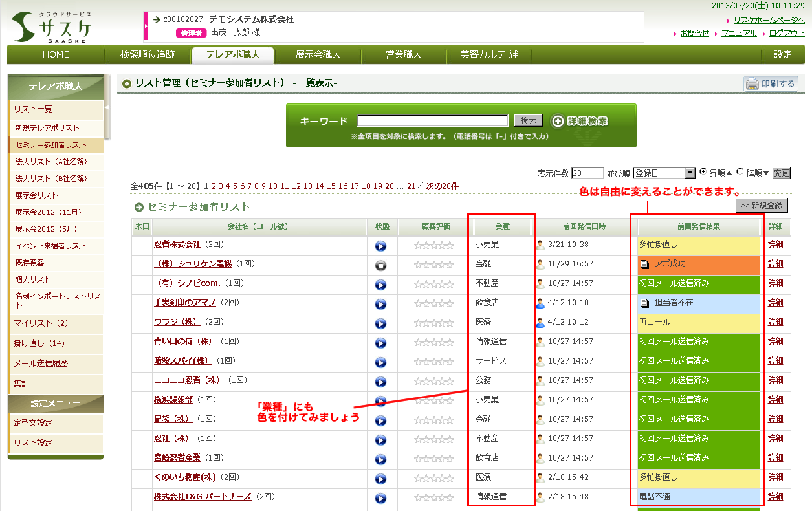Click the blue user icon next to 4/12 10:10
The width and height of the screenshot is (812, 511).
pyautogui.click(x=540, y=303)
